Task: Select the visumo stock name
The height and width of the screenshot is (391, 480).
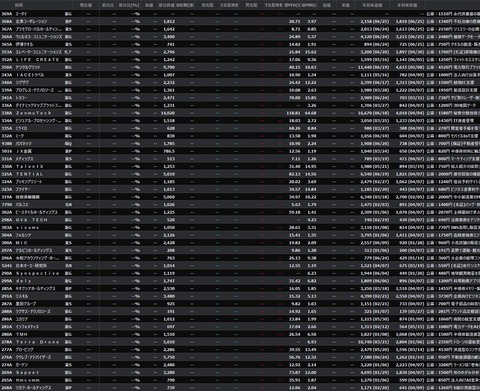Action: [x=28, y=228]
